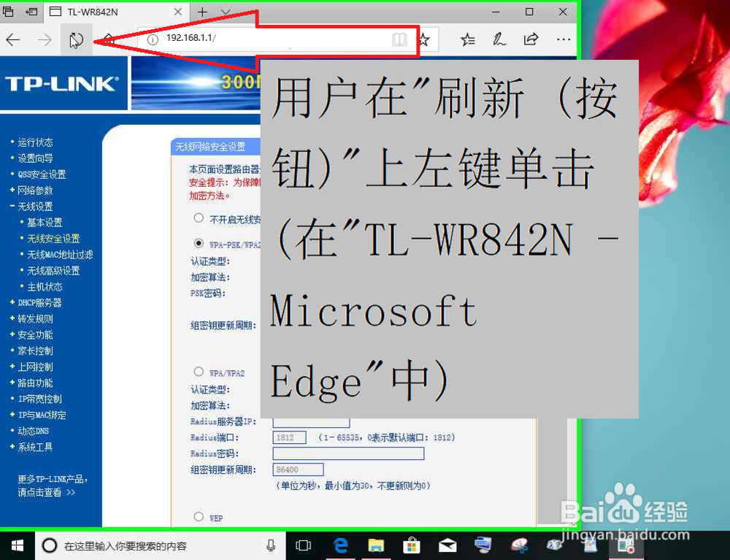The width and height of the screenshot is (730, 560).
Task: Open File Explorer from taskbar
Action: coord(376,545)
